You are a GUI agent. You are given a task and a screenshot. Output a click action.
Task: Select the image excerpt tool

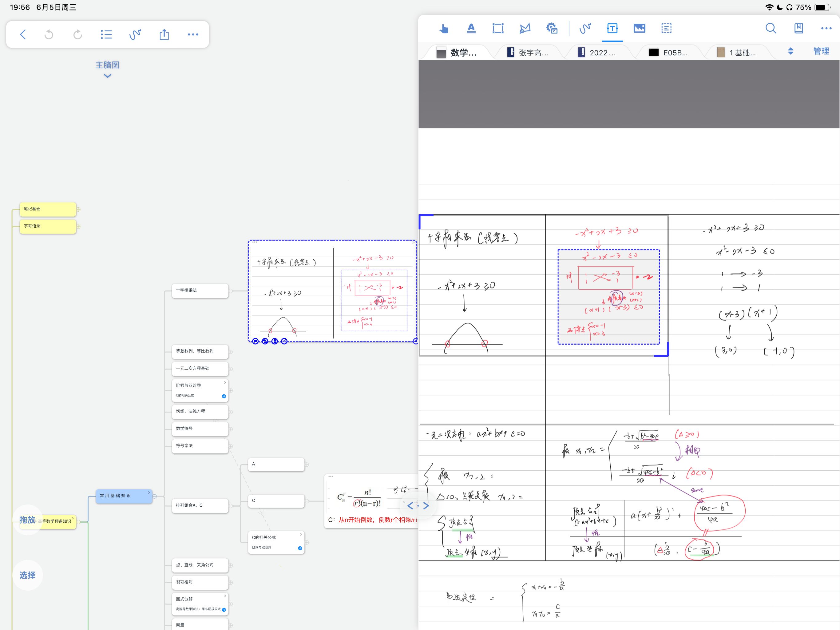click(639, 29)
